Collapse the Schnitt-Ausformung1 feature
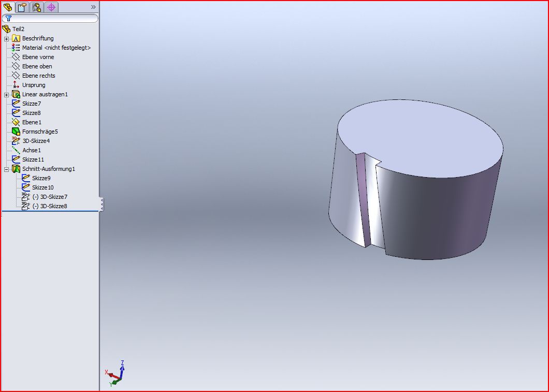 pyautogui.click(x=6, y=169)
